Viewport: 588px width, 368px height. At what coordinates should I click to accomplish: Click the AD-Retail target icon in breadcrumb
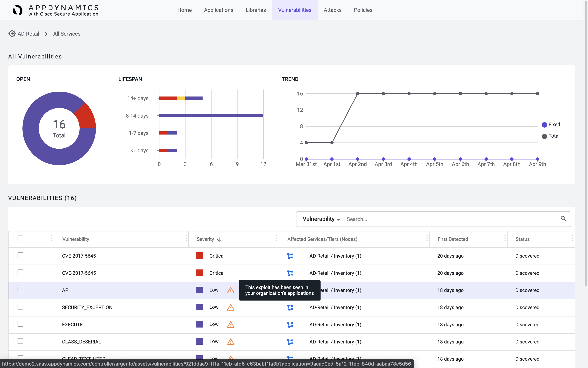coord(12,34)
